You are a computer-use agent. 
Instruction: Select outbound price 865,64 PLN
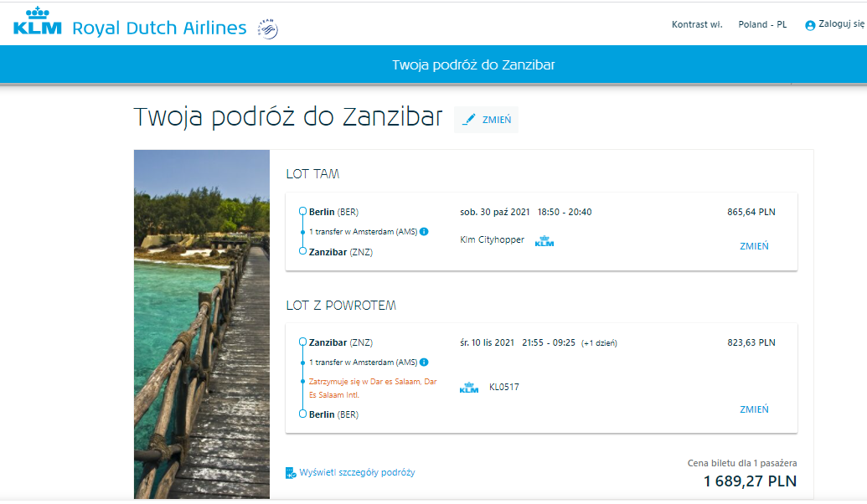(751, 212)
